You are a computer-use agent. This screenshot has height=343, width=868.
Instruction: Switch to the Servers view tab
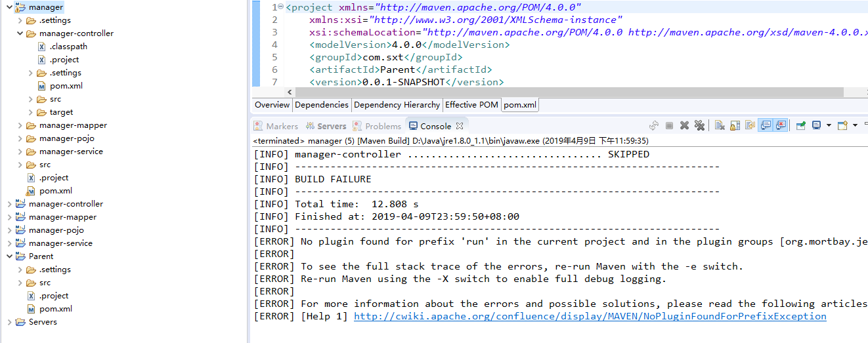click(326, 126)
